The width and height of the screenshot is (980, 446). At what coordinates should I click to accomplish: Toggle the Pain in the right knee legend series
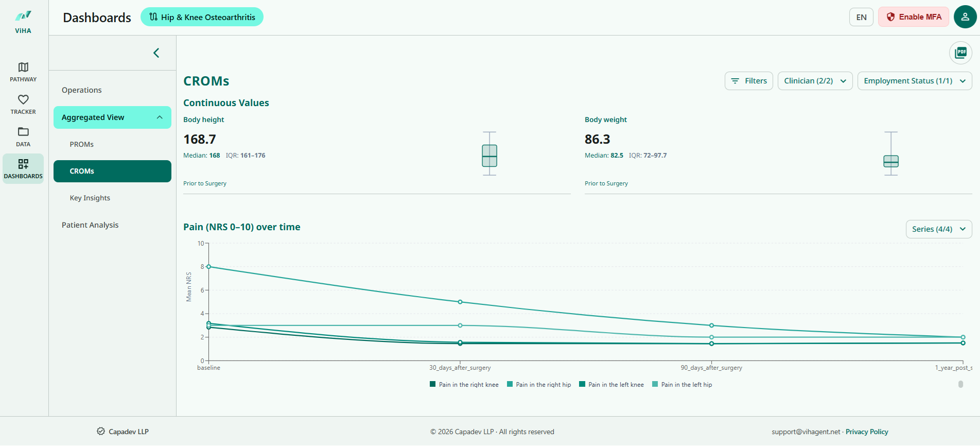(464, 384)
